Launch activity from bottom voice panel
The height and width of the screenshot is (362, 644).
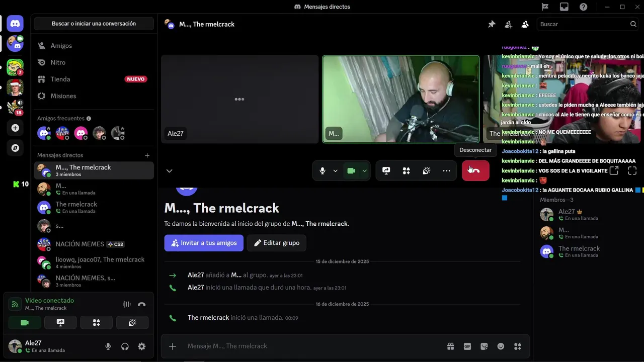tap(97, 323)
